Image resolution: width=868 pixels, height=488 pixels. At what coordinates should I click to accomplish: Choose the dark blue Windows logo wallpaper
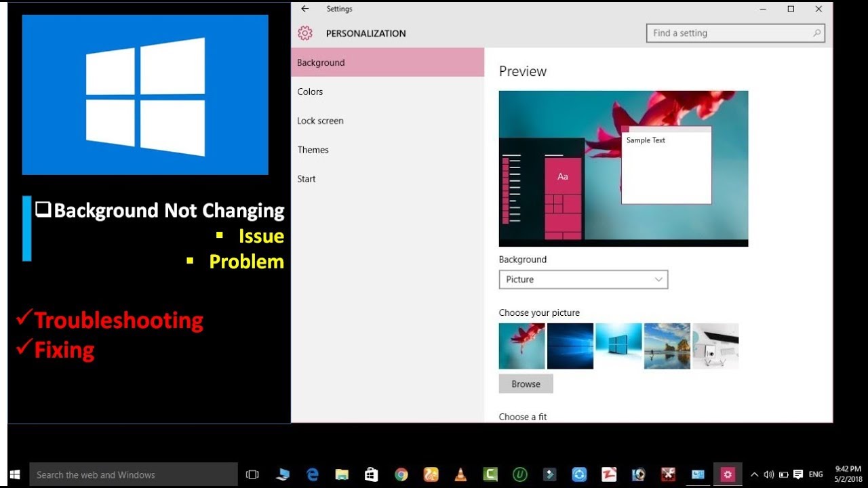click(x=570, y=346)
